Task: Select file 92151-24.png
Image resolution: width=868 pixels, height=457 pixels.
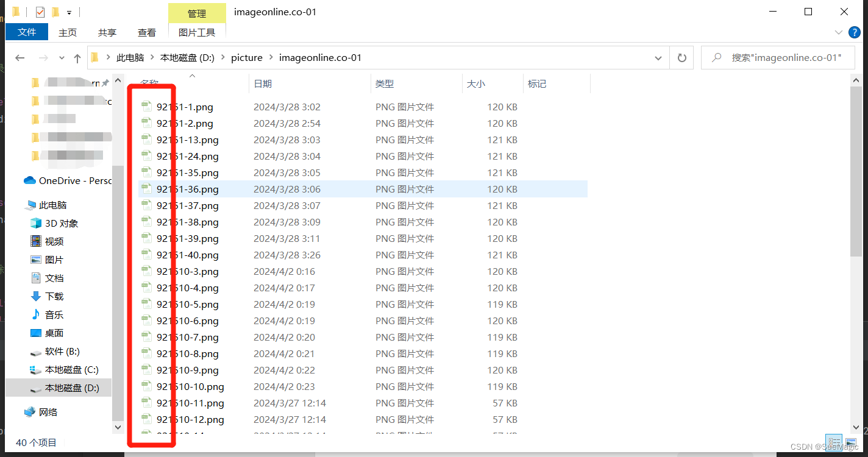Action: click(187, 157)
